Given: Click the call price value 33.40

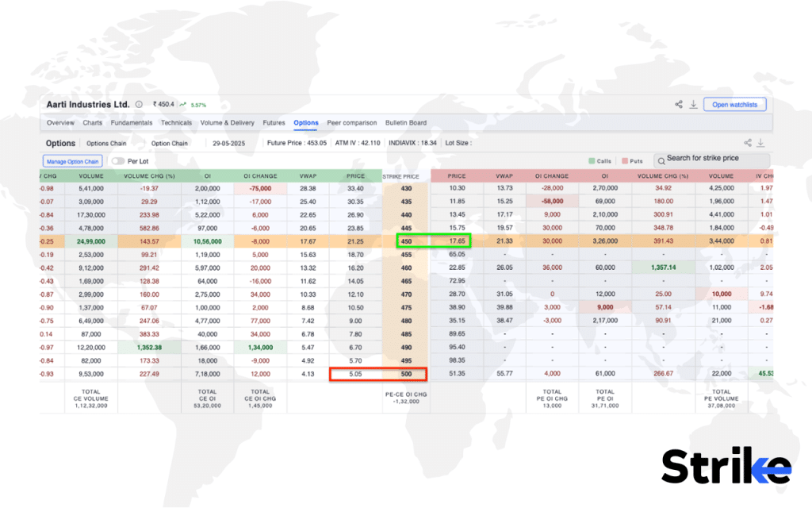Looking at the screenshot, I should [x=355, y=189].
